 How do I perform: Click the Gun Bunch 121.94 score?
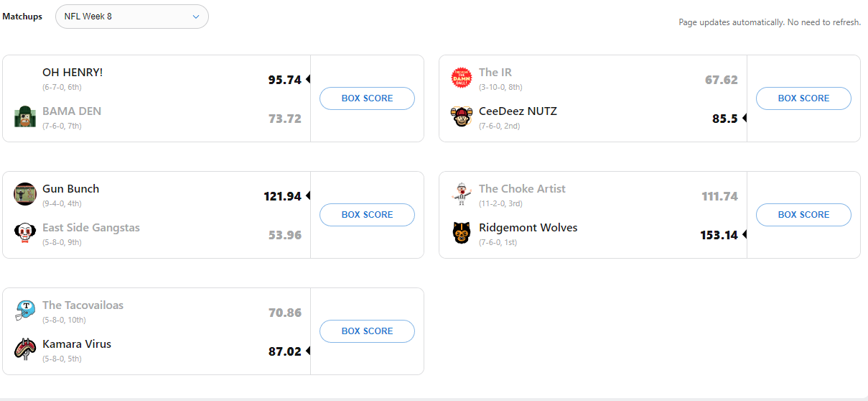pyautogui.click(x=282, y=196)
